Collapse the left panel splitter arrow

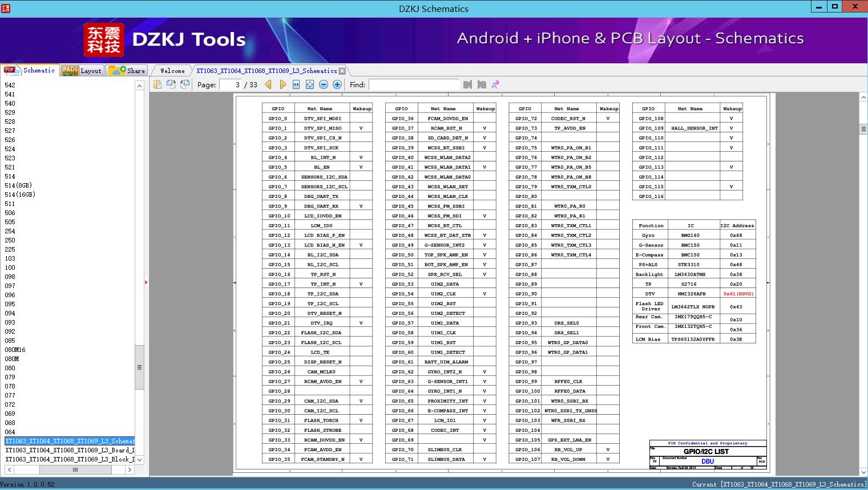coord(146,282)
